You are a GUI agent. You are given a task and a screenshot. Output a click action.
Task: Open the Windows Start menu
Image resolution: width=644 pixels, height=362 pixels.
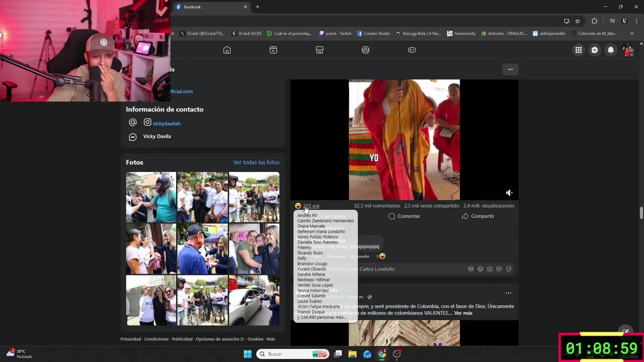pos(248,354)
